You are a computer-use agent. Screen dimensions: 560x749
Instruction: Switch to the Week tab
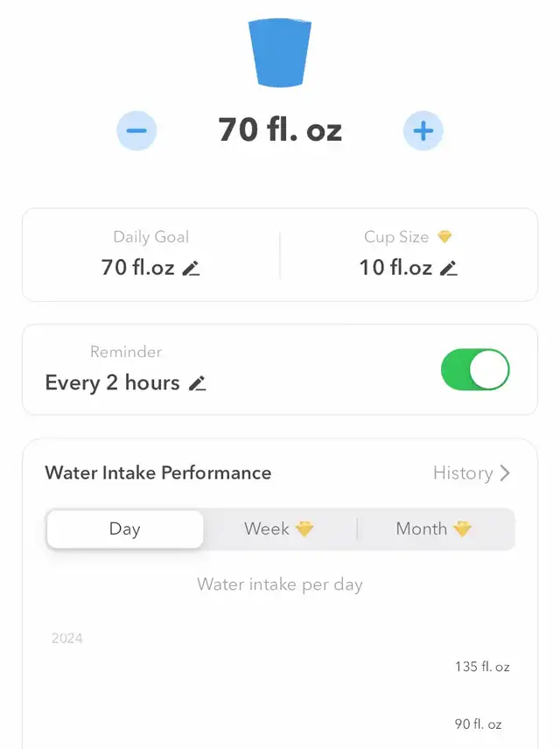coord(267,528)
